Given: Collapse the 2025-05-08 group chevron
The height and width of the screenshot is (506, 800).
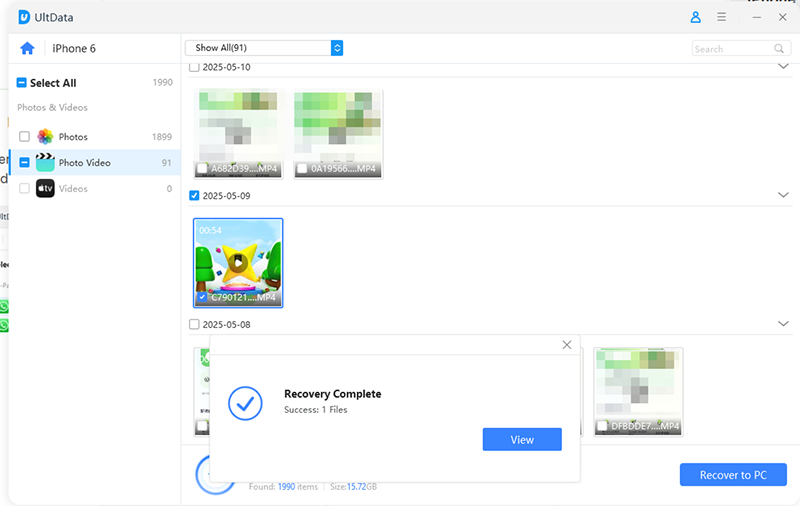Looking at the screenshot, I should pyautogui.click(x=782, y=324).
